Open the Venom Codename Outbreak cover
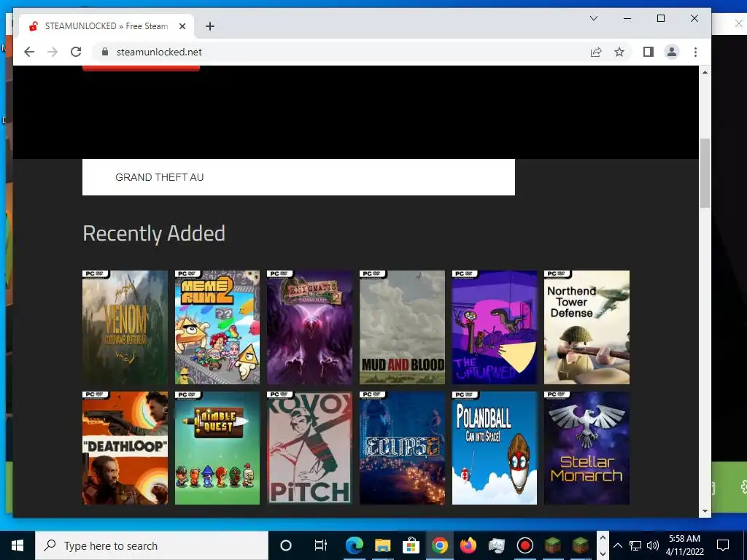The width and height of the screenshot is (747, 560). [125, 327]
